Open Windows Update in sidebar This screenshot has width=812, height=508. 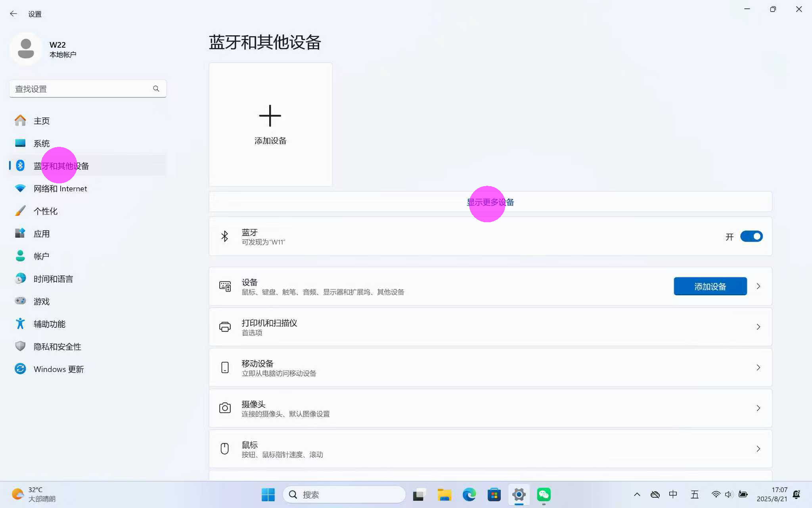click(x=58, y=369)
